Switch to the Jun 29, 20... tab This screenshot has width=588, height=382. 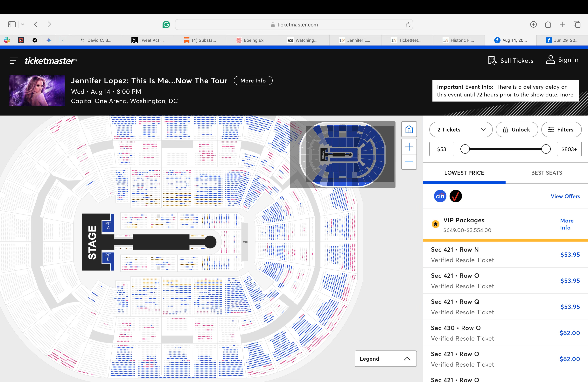562,40
